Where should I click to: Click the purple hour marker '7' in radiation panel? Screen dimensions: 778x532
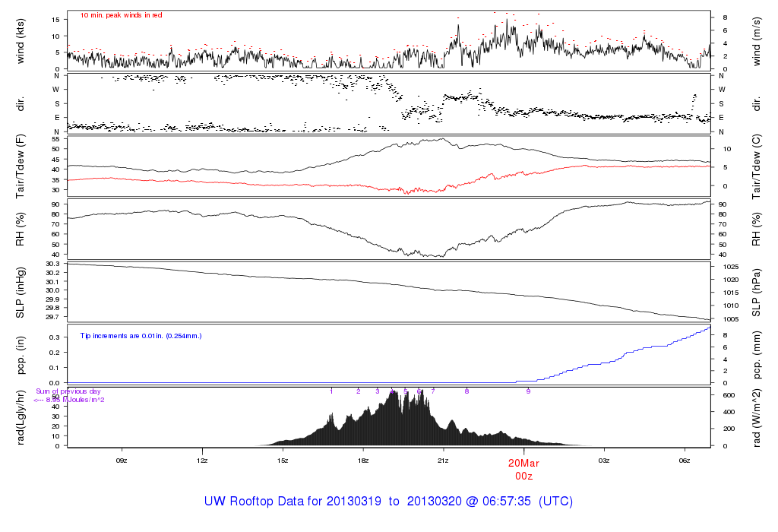[x=433, y=391]
